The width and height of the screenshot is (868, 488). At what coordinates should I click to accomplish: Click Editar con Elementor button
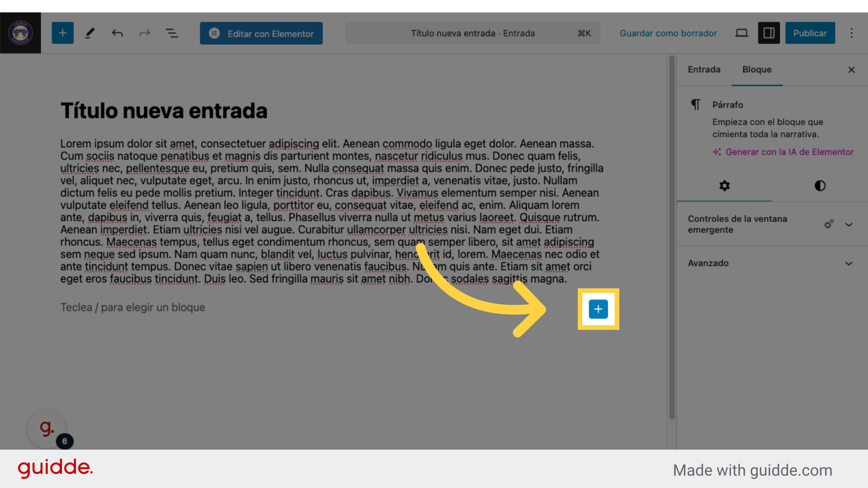point(261,33)
